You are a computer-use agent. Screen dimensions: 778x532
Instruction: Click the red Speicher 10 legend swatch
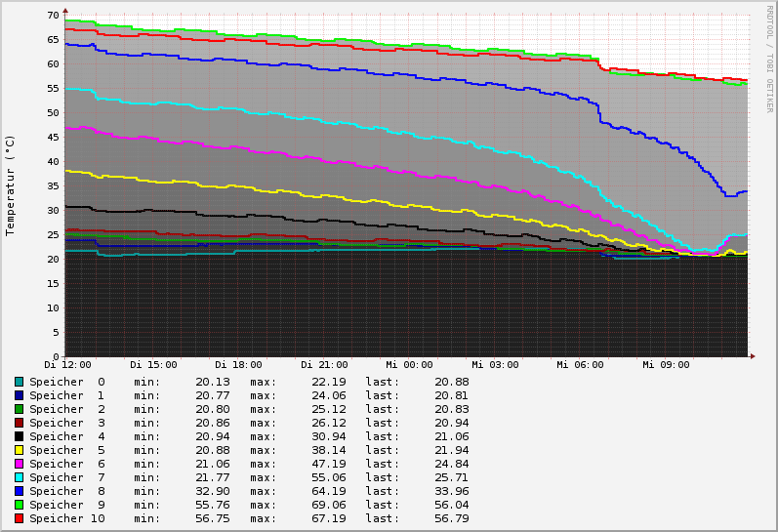(x=19, y=518)
